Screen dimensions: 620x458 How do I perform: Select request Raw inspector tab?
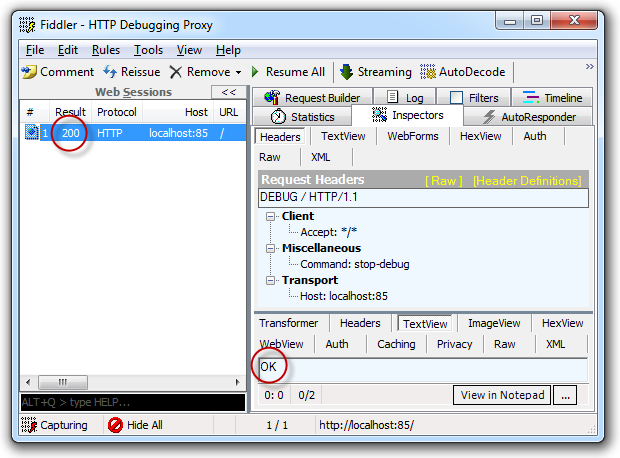point(270,157)
